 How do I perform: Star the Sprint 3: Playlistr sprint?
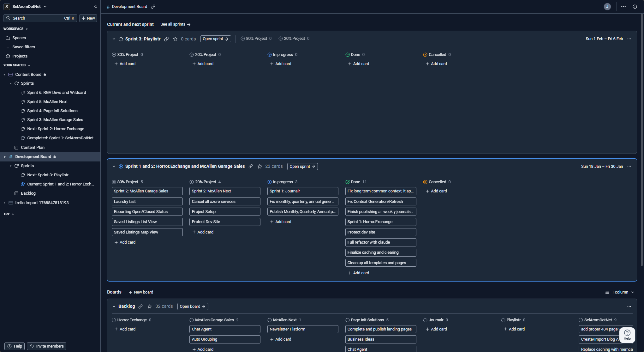(x=175, y=39)
